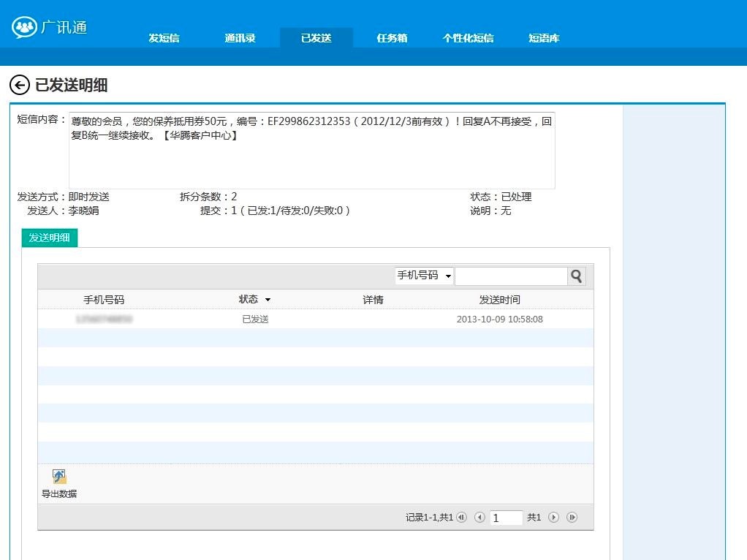Viewport: 747px width, 560px height.
Task: Switch to the 通讯录 tab
Action: coord(240,38)
